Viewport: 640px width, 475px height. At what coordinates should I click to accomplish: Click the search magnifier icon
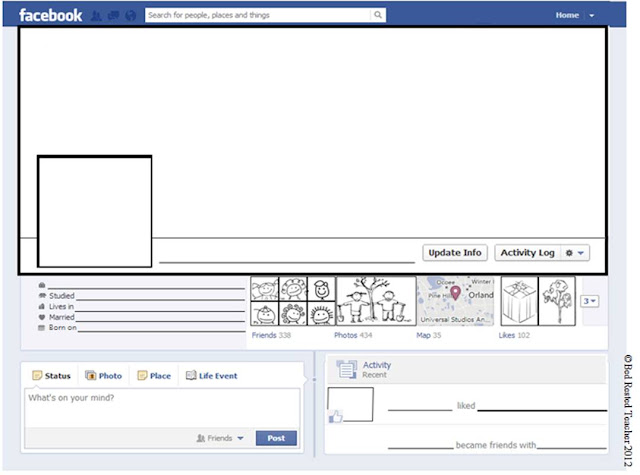(x=378, y=15)
